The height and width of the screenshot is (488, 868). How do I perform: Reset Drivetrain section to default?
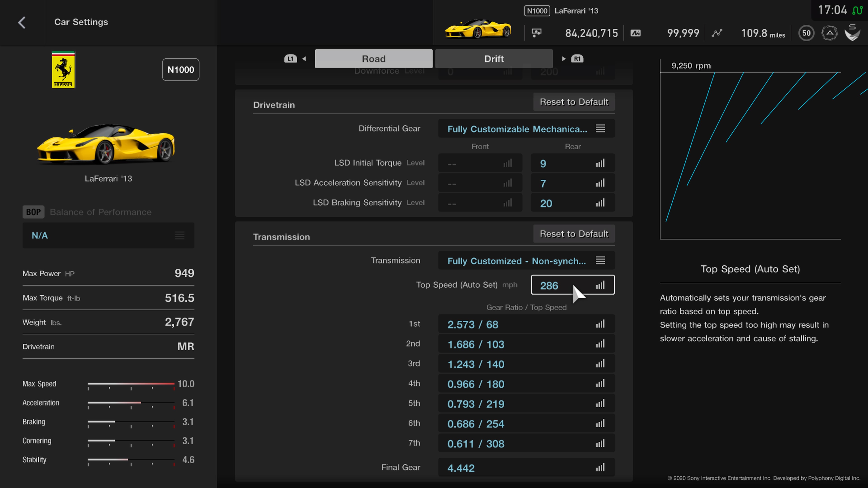click(x=574, y=102)
